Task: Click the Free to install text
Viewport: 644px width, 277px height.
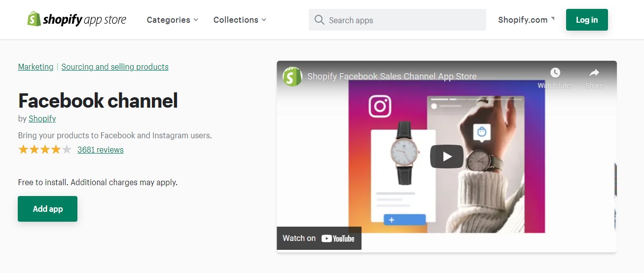Action: pos(98,182)
